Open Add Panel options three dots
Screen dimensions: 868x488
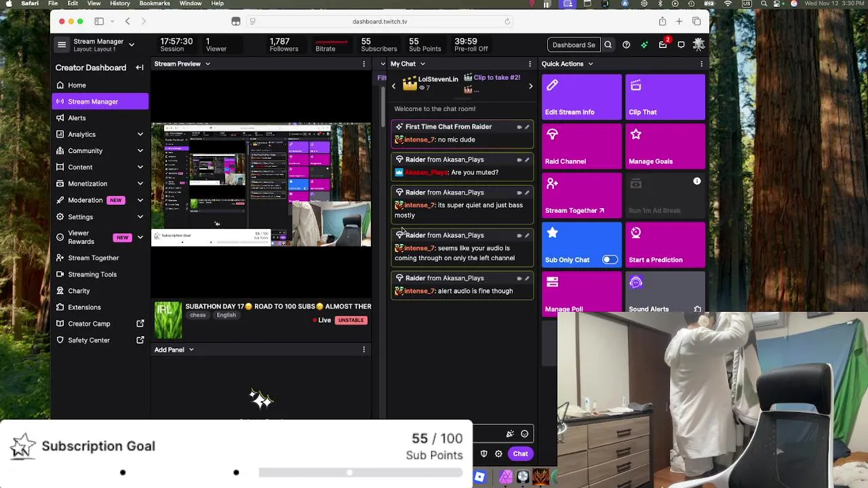tap(363, 350)
